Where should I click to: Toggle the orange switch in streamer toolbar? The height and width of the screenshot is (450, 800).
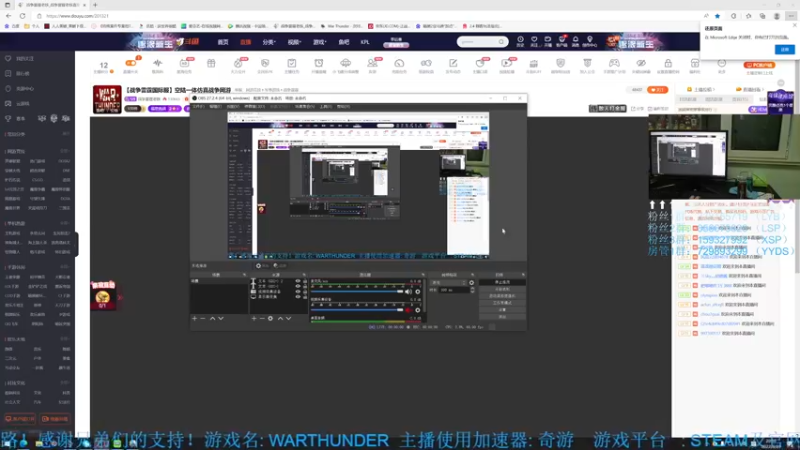tap(131, 63)
